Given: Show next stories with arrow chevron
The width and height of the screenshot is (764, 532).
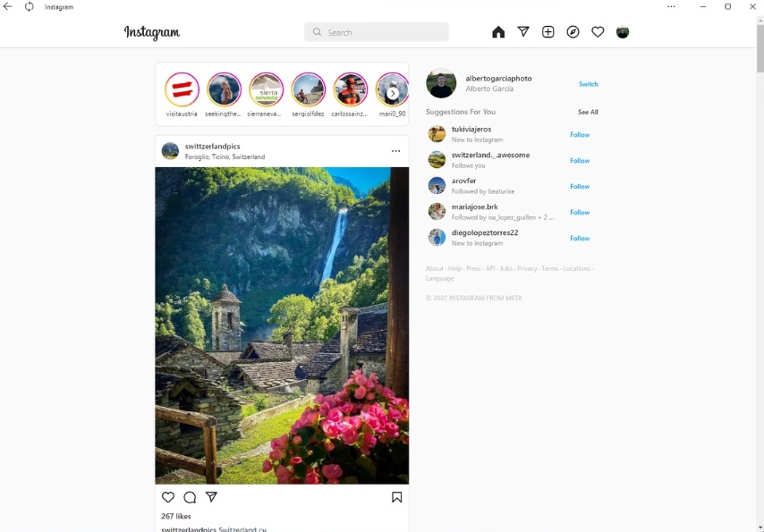Looking at the screenshot, I should click(393, 93).
